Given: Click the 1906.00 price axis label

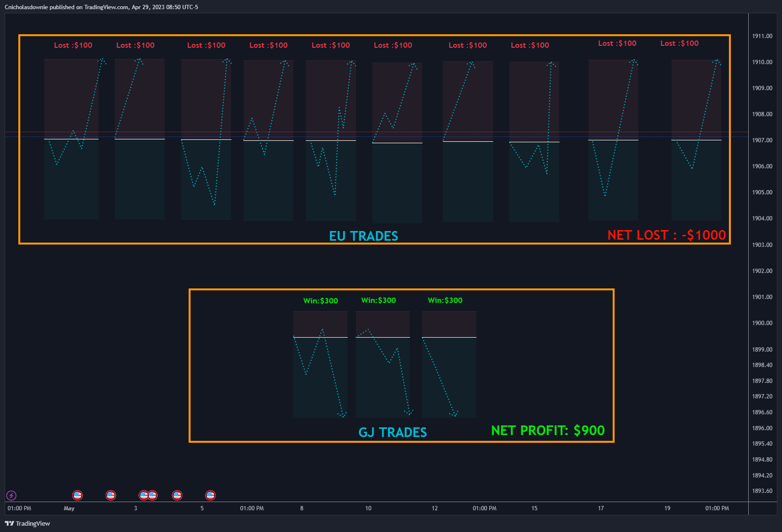Looking at the screenshot, I should point(762,166).
